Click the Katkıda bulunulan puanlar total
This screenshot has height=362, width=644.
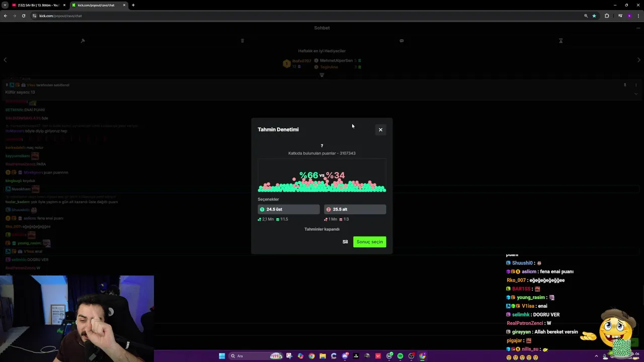[x=322, y=153]
